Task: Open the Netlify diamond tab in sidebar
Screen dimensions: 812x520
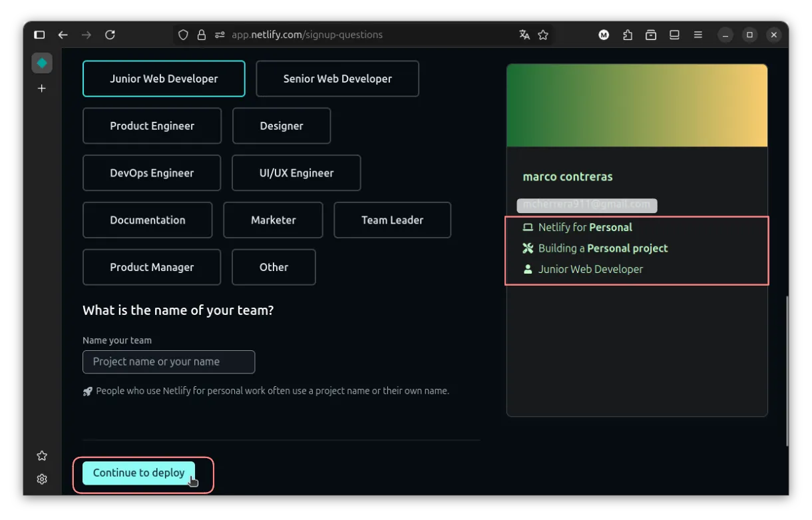Action: 42,63
